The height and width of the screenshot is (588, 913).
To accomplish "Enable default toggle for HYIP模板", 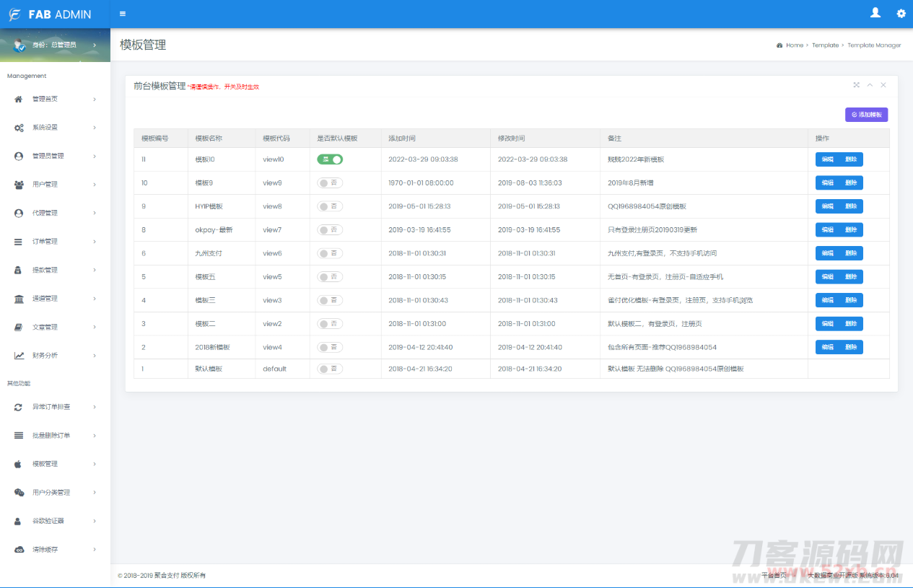I will click(330, 206).
